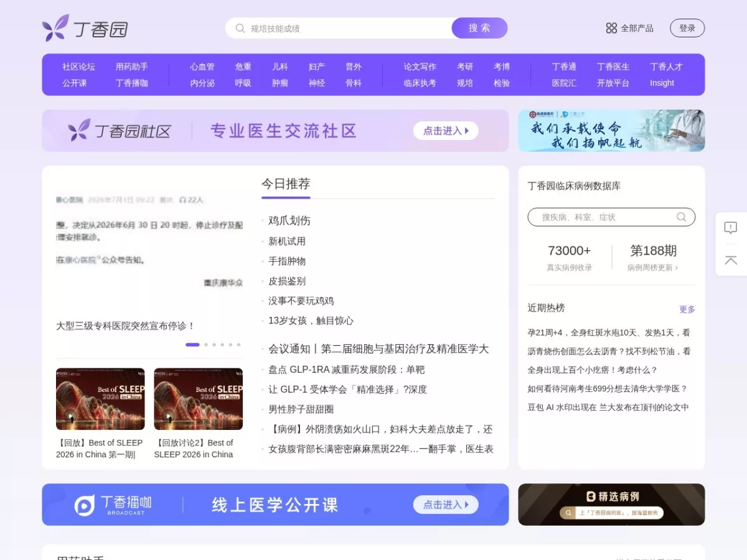Click the back-to-top arrow icon

pyautogui.click(x=731, y=260)
